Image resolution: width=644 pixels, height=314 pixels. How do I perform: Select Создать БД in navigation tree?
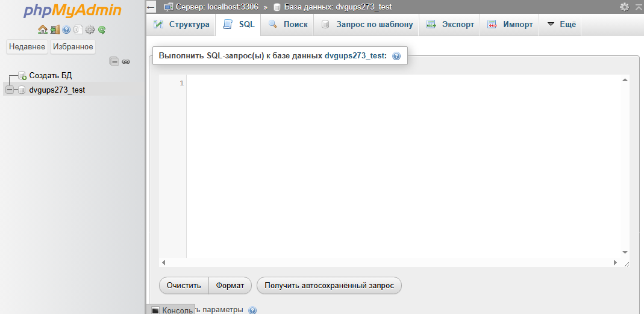click(51, 75)
